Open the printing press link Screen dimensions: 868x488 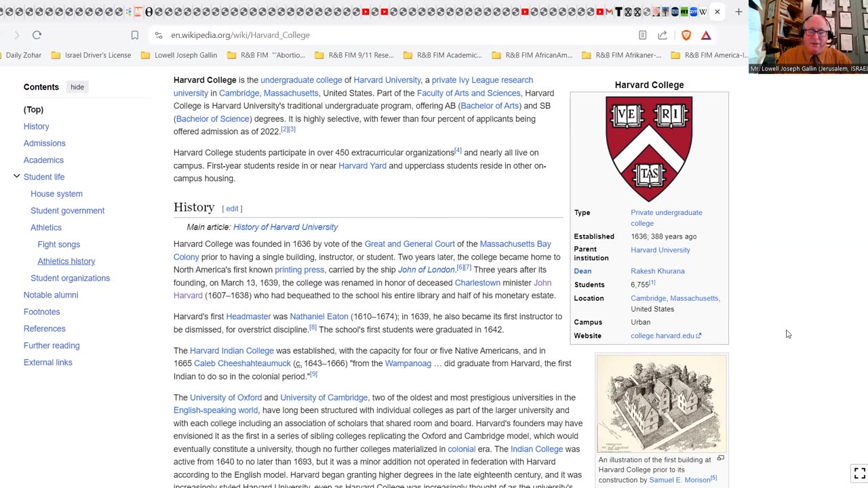pyautogui.click(x=299, y=270)
